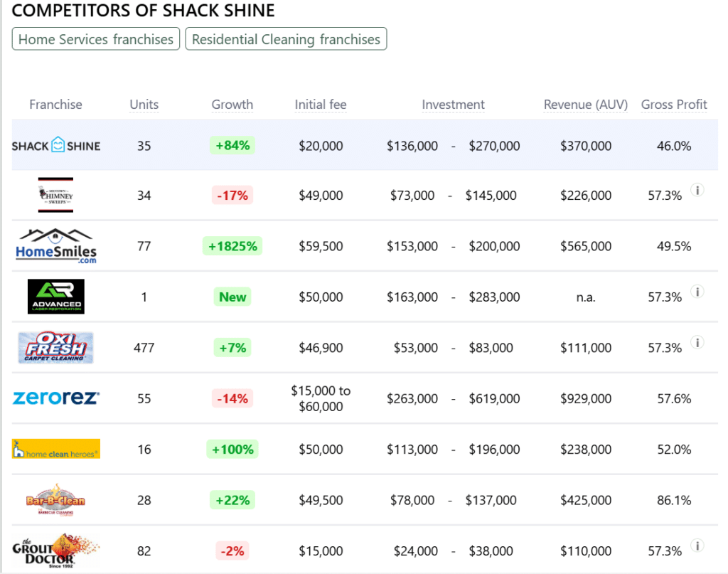Select the 86.1% gross profit value
The width and height of the screenshot is (728, 574).
(x=674, y=500)
